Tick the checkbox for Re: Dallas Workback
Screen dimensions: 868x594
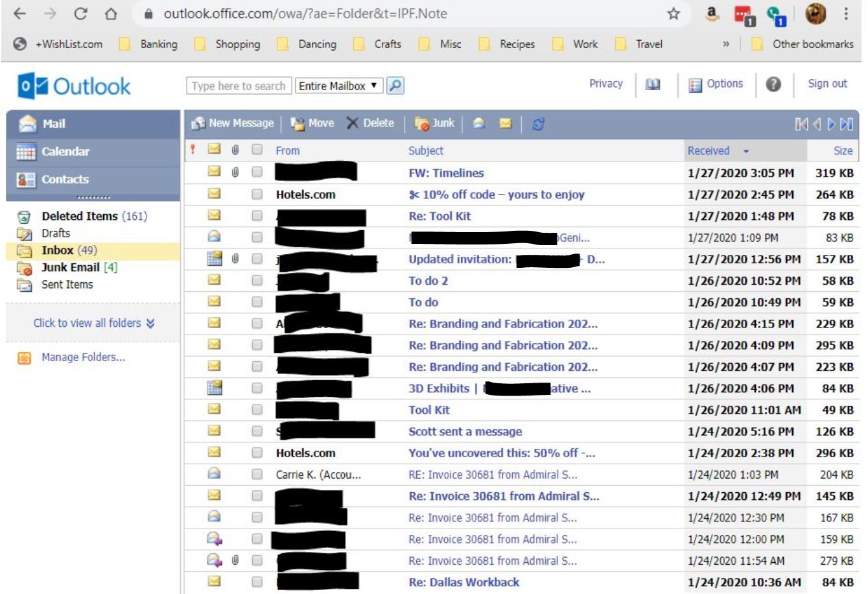[257, 582]
